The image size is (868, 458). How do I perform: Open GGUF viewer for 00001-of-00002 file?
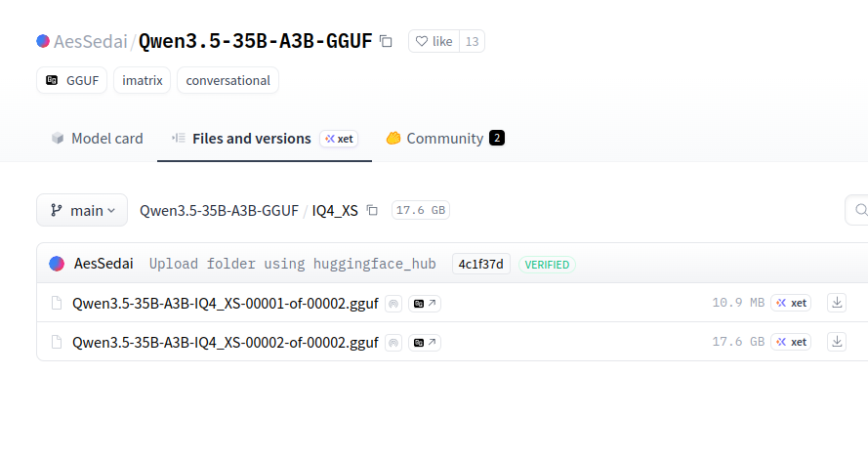click(x=425, y=304)
